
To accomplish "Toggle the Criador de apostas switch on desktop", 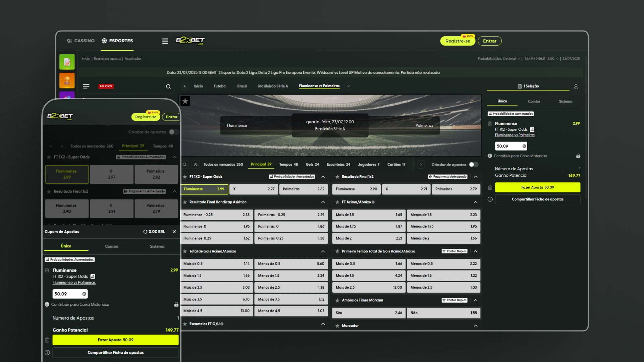I will (x=473, y=165).
